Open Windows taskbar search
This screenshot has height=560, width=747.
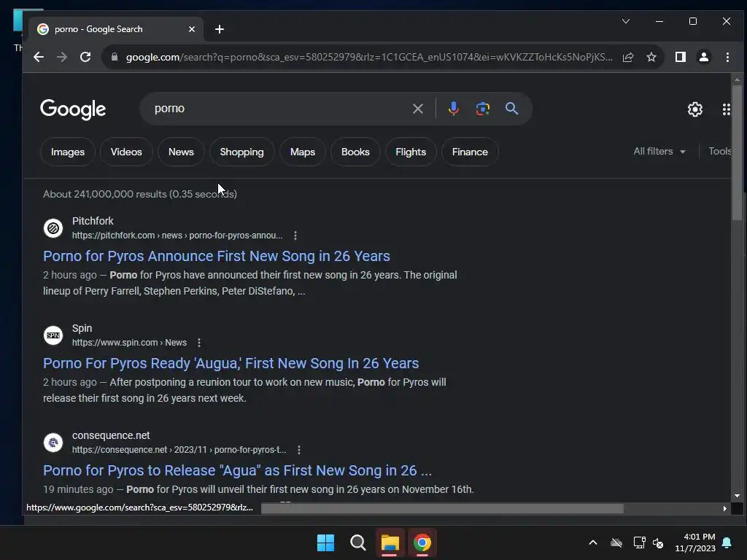click(x=357, y=542)
